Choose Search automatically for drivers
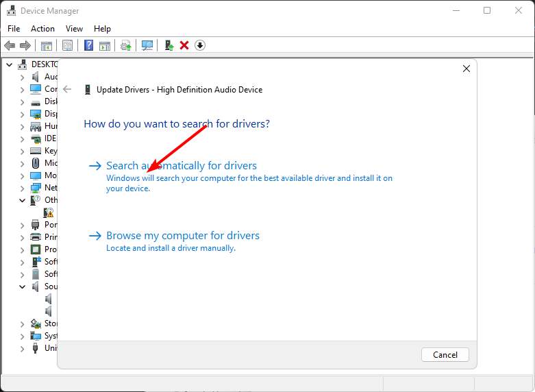 click(182, 166)
